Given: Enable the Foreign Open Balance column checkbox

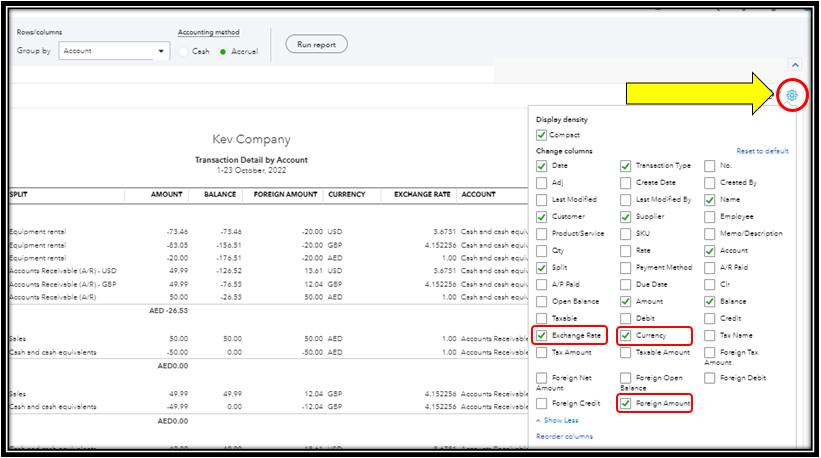Looking at the screenshot, I should click(625, 378).
